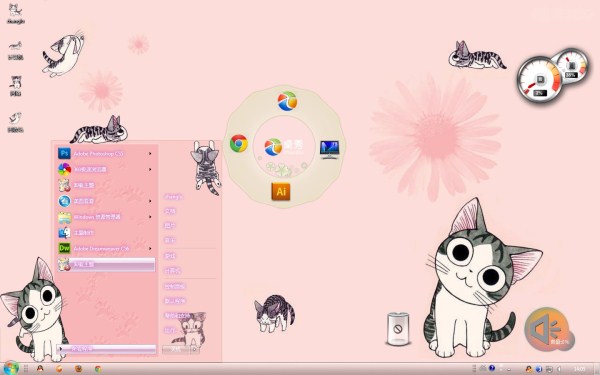600x375 pixels.
Task: Open Music (音乐) in Start menu
Action: [170, 240]
